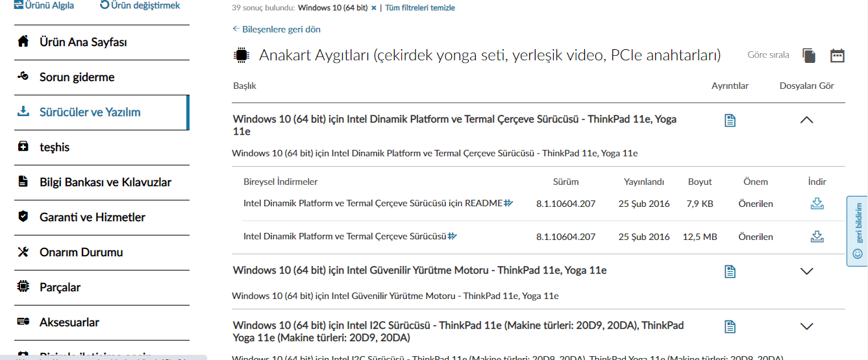The height and width of the screenshot is (360, 868).
Task: Click the medical kit icon beside teşhis
Action: [23, 147]
